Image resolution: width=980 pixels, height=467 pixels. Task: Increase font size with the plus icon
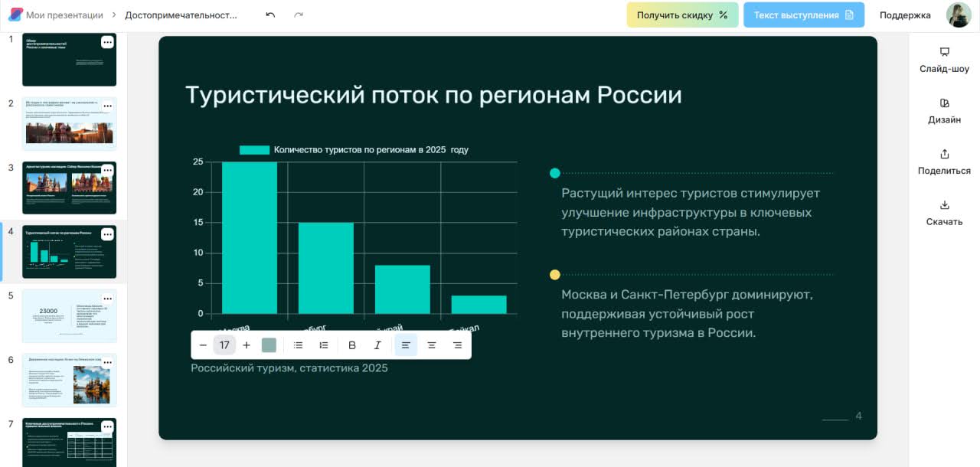(247, 345)
